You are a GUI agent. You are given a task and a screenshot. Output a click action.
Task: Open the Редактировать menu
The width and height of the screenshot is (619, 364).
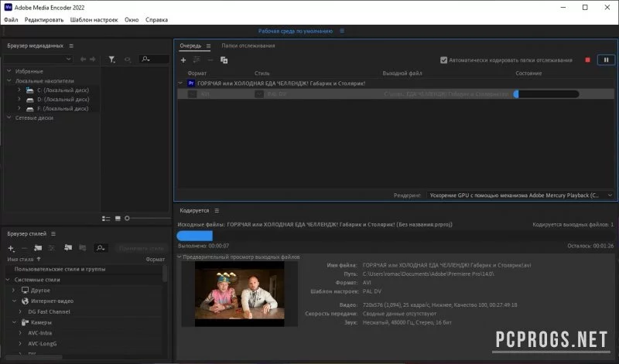pyautogui.click(x=44, y=20)
